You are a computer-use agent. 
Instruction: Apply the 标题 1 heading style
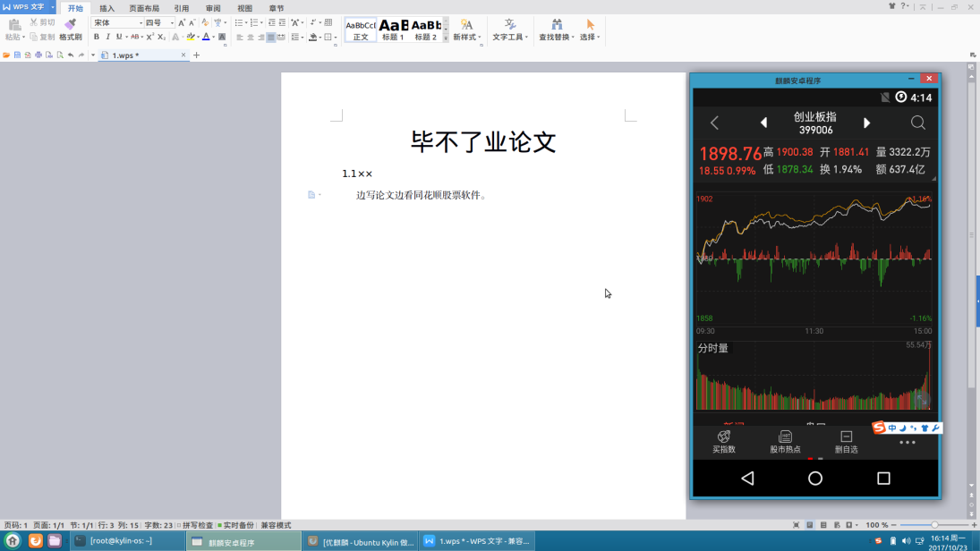point(394,30)
